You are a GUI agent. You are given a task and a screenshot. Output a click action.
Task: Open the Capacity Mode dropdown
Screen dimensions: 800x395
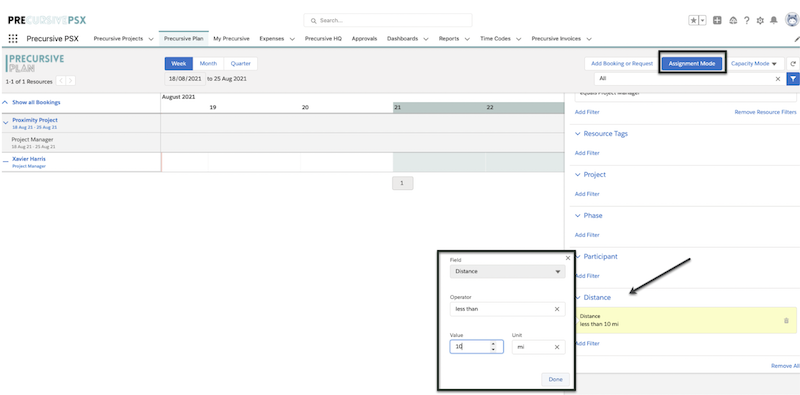pos(754,64)
